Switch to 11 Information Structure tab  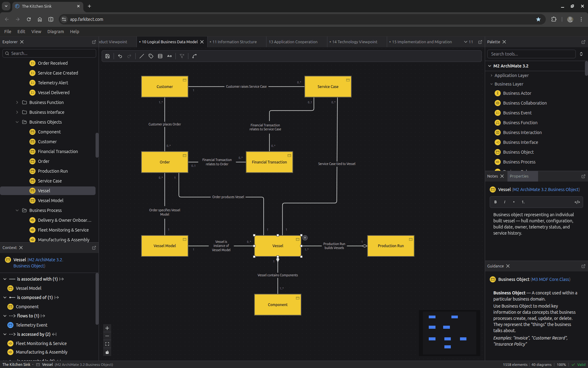(235, 42)
